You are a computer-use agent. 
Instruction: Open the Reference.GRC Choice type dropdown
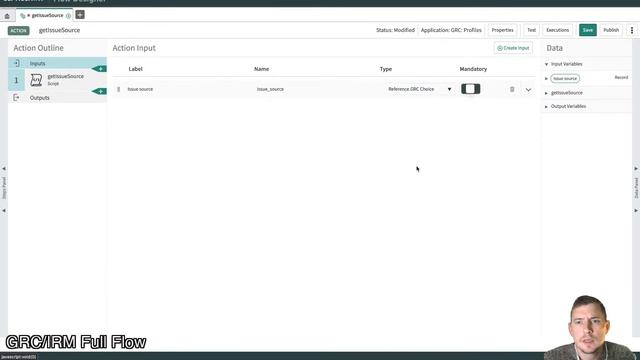click(x=420, y=89)
